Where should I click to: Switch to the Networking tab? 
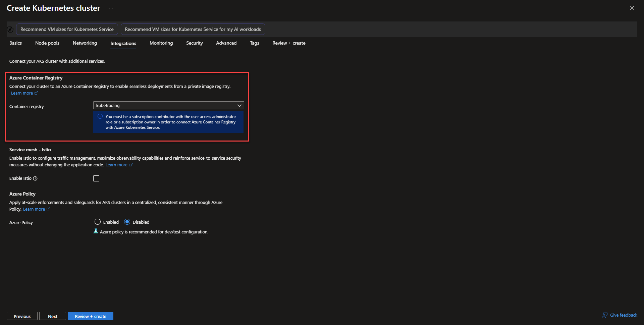click(85, 43)
